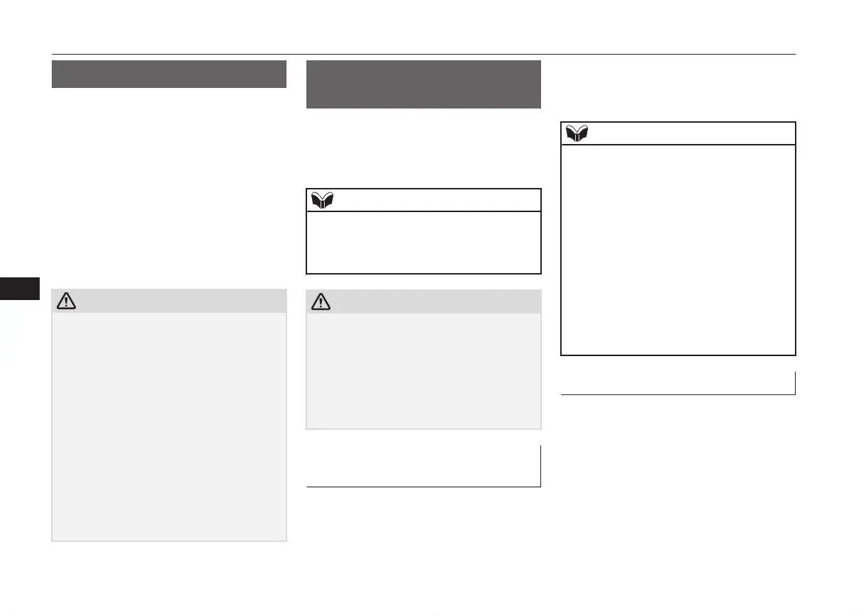Click inside the large note box in right column
This screenshot has height=615, width=868.
pyautogui.click(x=678, y=250)
